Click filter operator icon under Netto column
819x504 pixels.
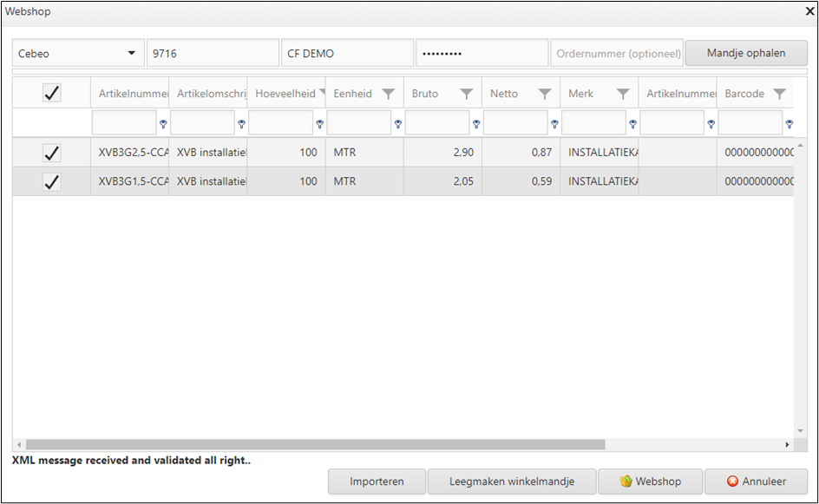(554, 124)
